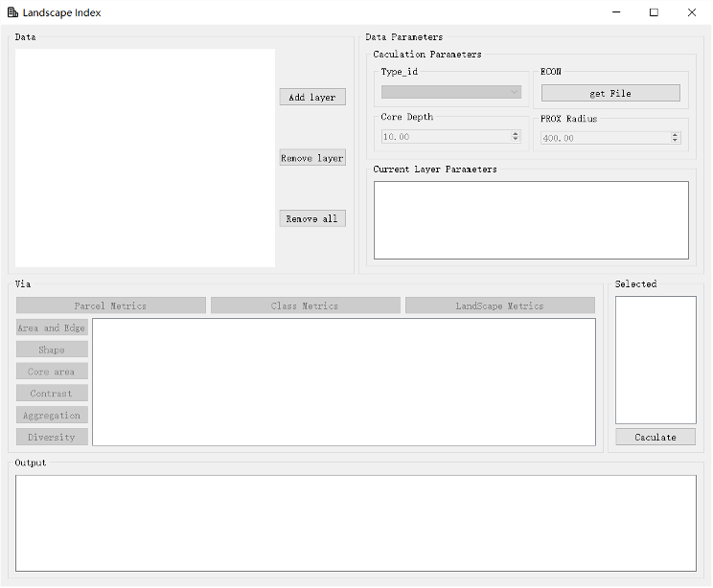Click the Caculate button
The image size is (713, 588).
pyautogui.click(x=655, y=437)
